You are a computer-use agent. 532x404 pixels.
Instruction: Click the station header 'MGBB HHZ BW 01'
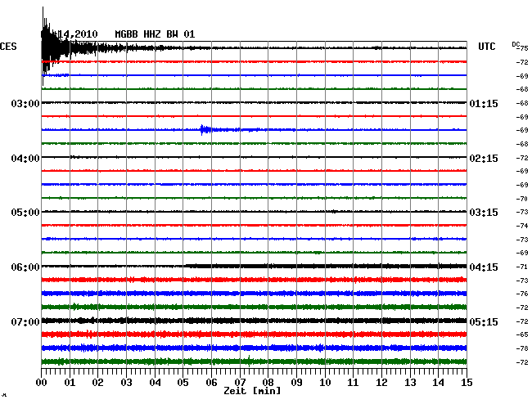155,34
